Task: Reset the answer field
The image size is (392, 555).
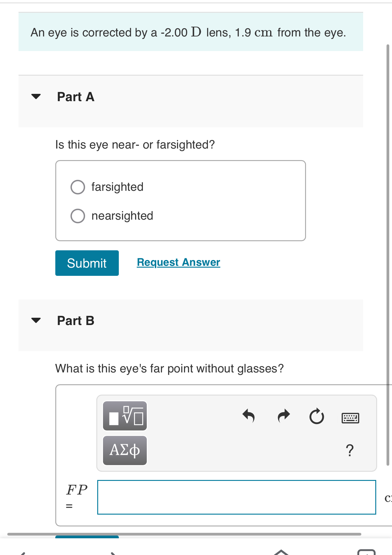Action: [x=317, y=416]
